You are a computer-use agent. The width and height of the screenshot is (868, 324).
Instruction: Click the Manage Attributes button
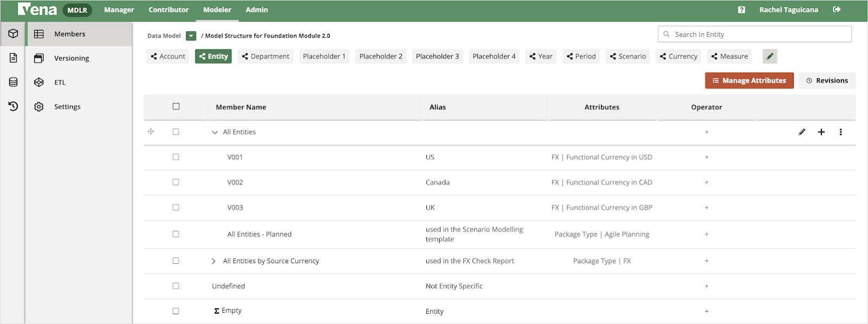749,80
